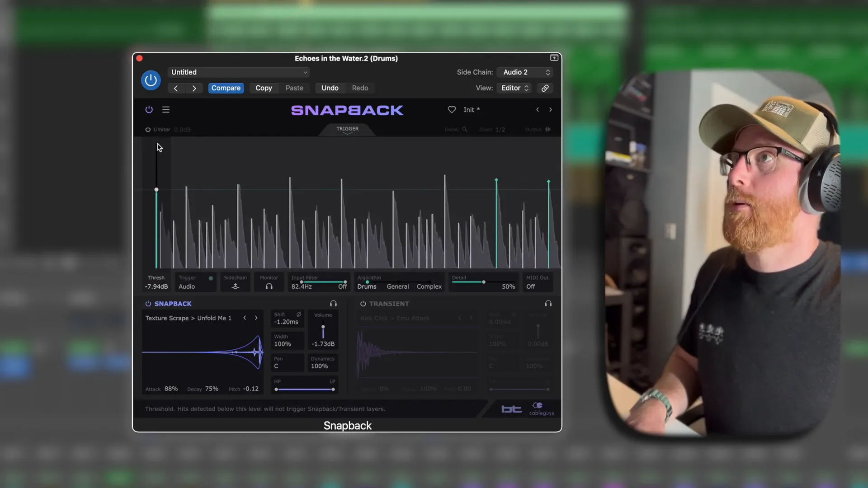The height and width of the screenshot is (488, 868).
Task: Select next Snapback sample arrow
Action: pyautogui.click(x=256, y=318)
